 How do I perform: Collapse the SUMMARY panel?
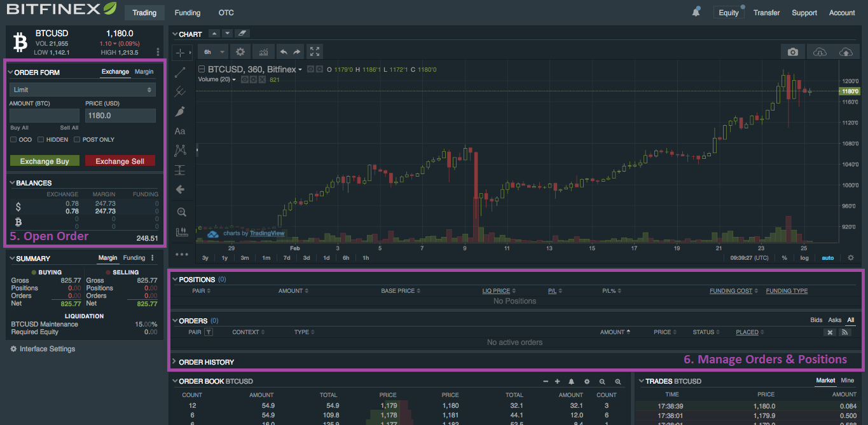click(12, 259)
